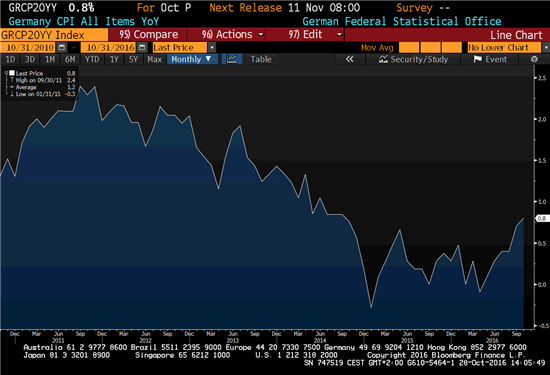Screen dimensions: 550x375
Task: Click the High on 09/30/11 legend row
Action: (x=43, y=80)
